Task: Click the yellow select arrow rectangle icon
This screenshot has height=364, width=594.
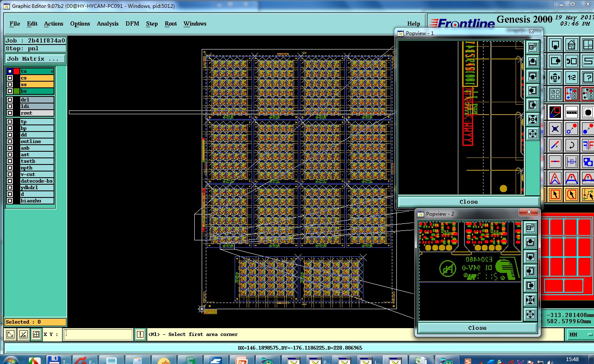Action: (555, 194)
